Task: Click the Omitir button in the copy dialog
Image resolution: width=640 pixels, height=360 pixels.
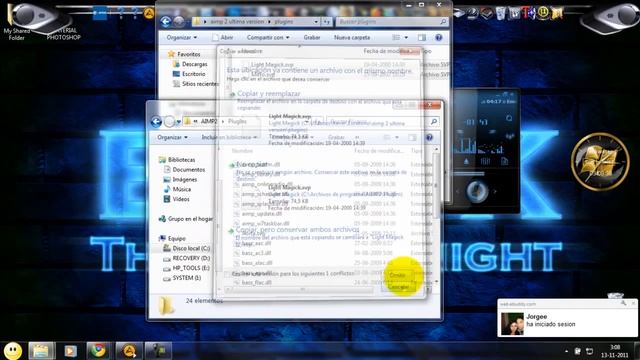Action: [398, 276]
